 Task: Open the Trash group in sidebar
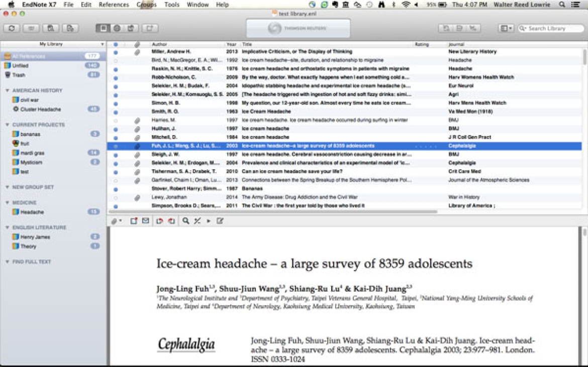[19, 75]
